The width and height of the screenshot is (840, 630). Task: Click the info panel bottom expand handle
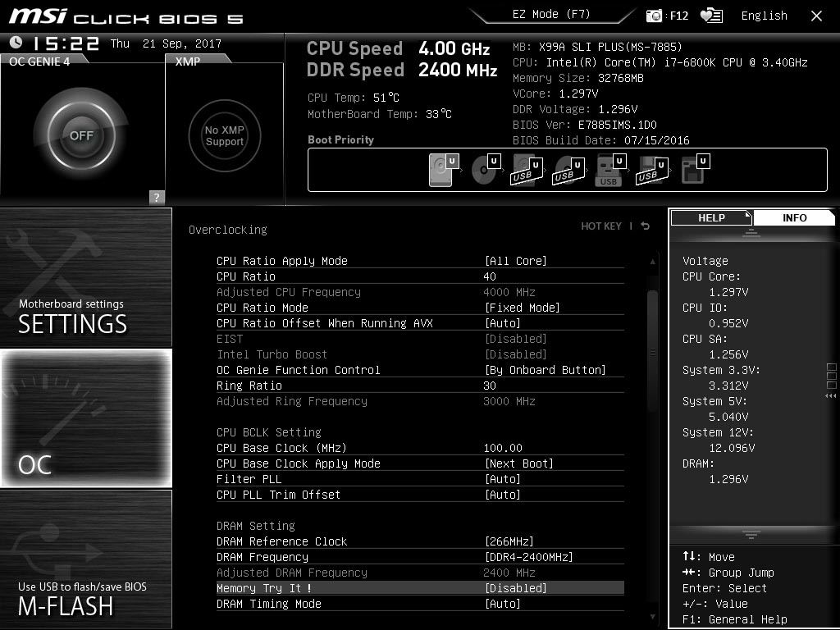tap(751, 535)
